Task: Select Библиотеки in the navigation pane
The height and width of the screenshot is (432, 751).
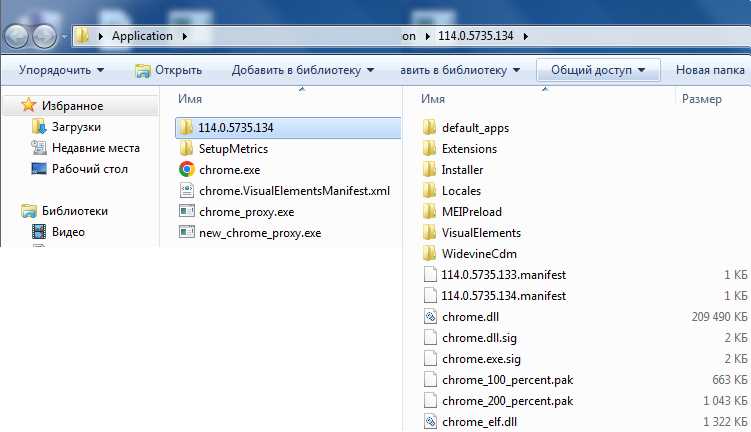Action: pyautogui.click(x=75, y=211)
